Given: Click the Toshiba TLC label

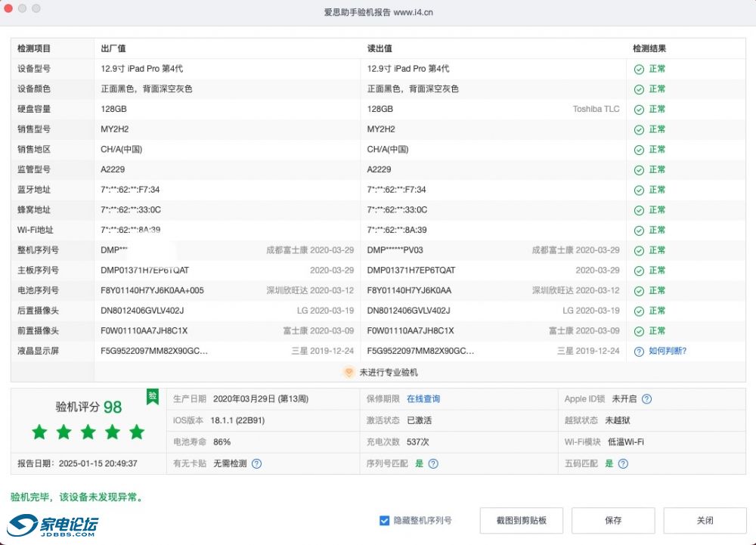Looking at the screenshot, I should click(596, 109).
